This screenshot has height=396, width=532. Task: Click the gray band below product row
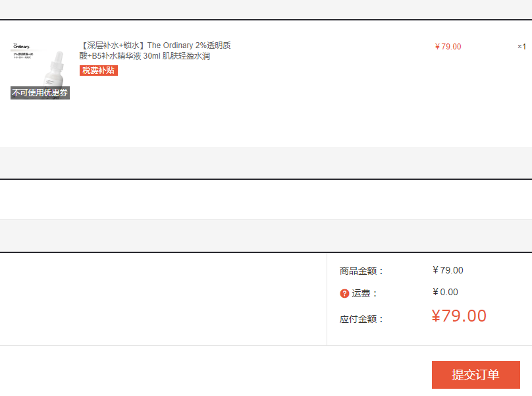pyautogui.click(x=266, y=163)
